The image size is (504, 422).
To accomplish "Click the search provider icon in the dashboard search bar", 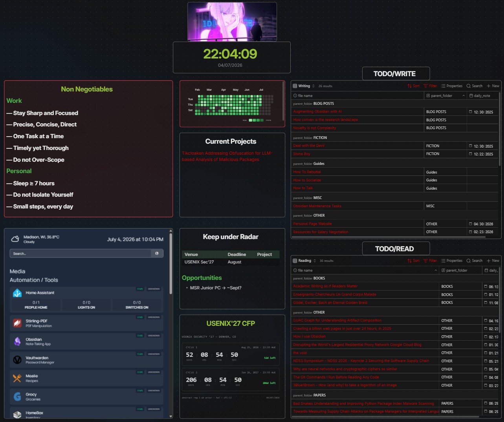I will pyautogui.click(x=157, y=254).
